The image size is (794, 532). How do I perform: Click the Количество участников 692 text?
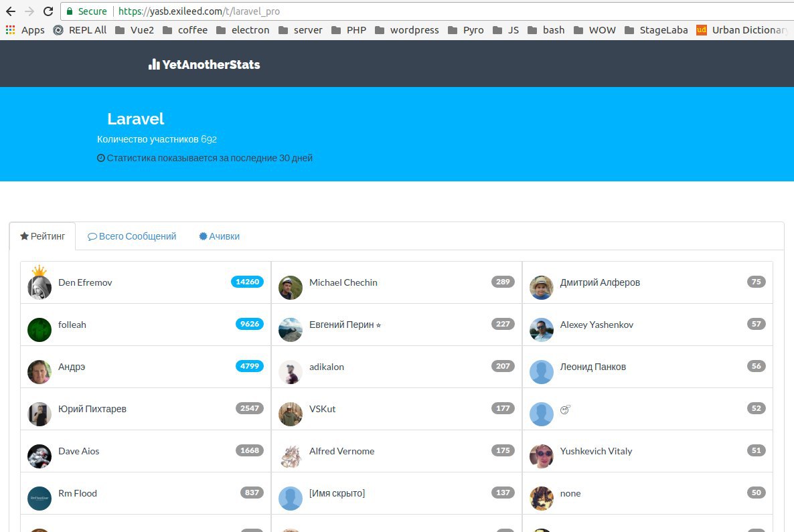click(157, 139)
